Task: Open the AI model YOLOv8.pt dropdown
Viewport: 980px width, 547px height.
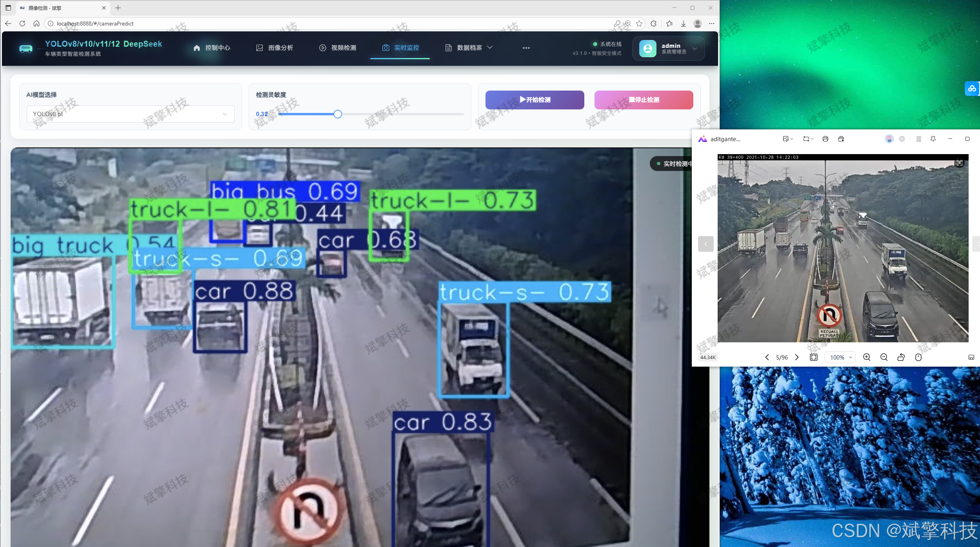Action: [130, 114]
